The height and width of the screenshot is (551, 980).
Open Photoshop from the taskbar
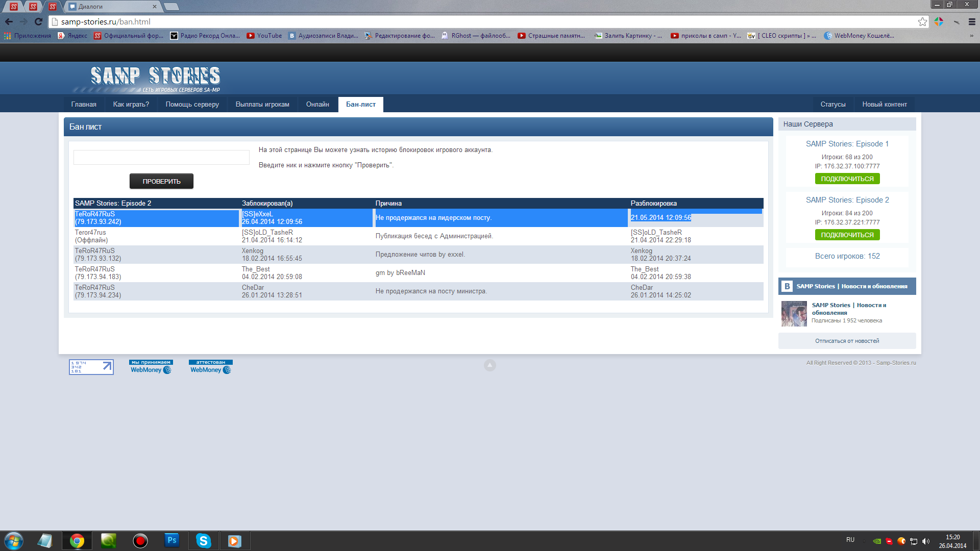[172, 541]
